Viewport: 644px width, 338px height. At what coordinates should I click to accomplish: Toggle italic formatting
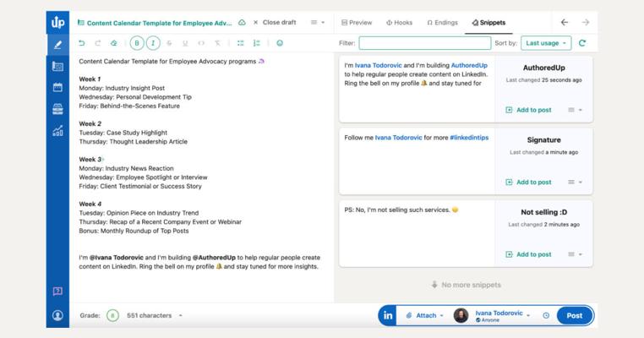pos(153,43)
